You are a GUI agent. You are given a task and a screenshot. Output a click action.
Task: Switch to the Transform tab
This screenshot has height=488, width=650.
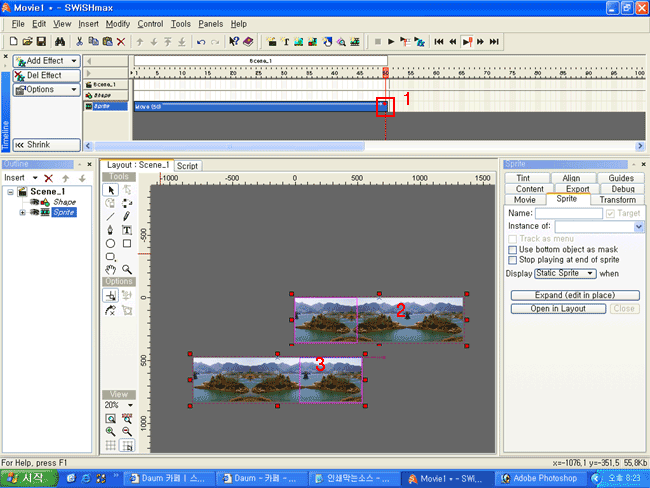click(x=617, y=200)
